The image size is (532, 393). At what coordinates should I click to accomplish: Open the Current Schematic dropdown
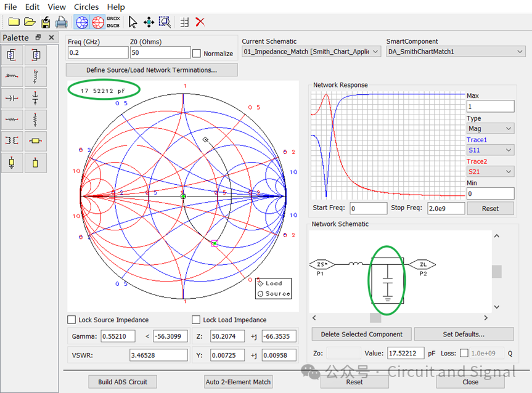(x=311, y=52)
